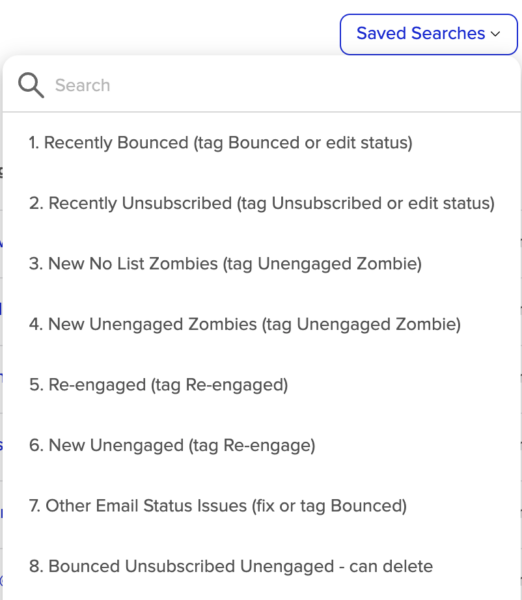
Task: Pick the saved search marked can delete
Action: click(x=261, y=566)
